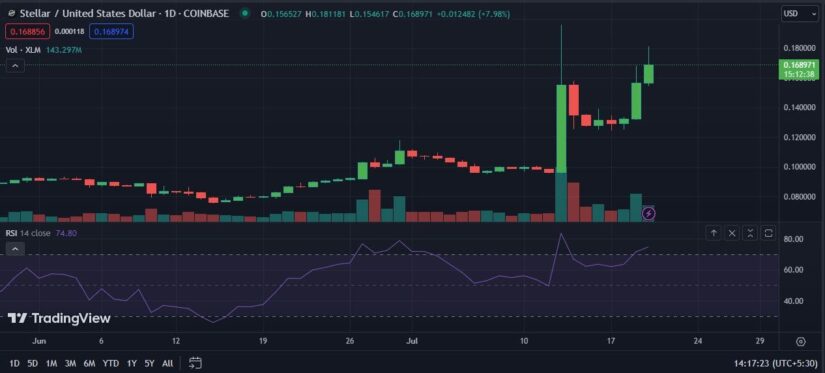Click the 80.00 RSI axis label
Screen dimensions: 825x373
click(x=793, y=239)
